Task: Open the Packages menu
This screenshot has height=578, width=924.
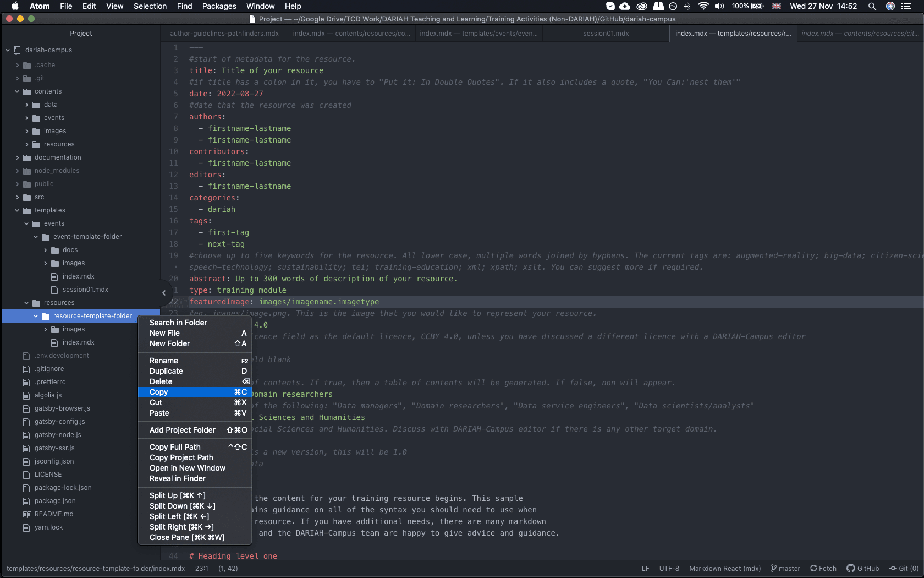Action: pos(218,7)
